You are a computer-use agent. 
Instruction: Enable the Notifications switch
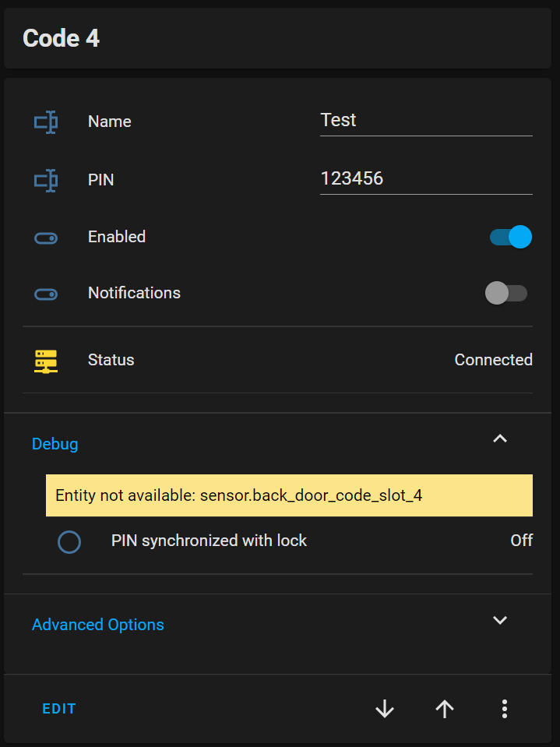(506, 293)
